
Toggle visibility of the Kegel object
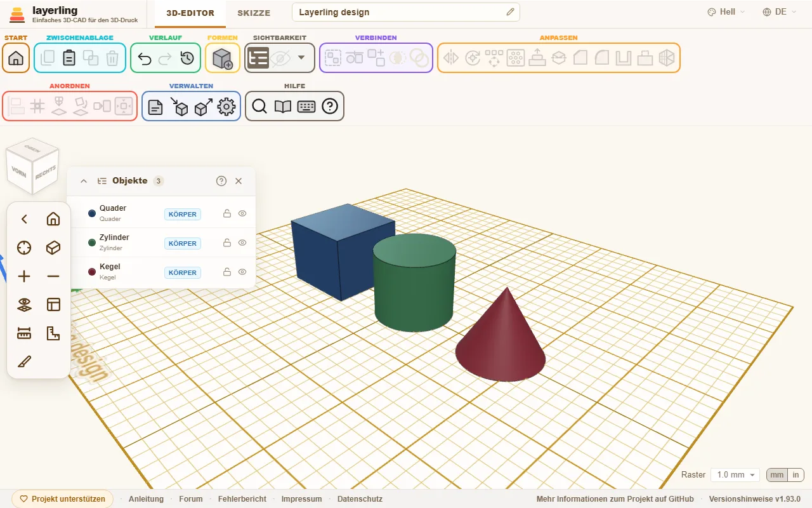[242, 272]
